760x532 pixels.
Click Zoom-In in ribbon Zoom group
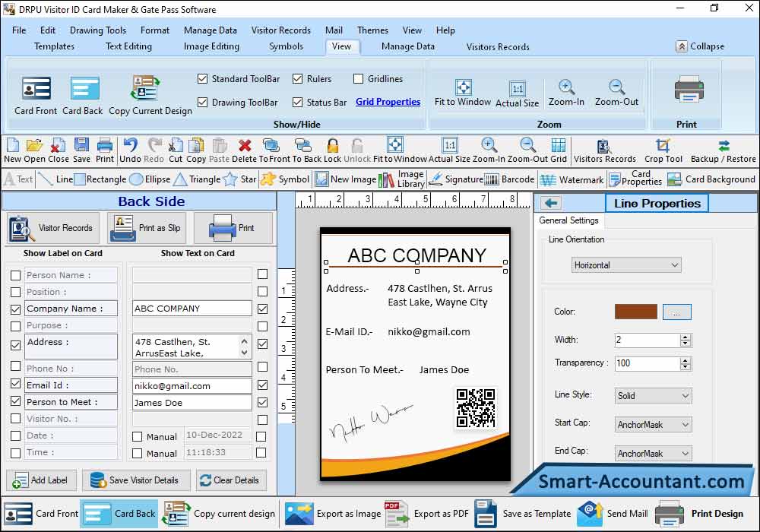[566, 87]
